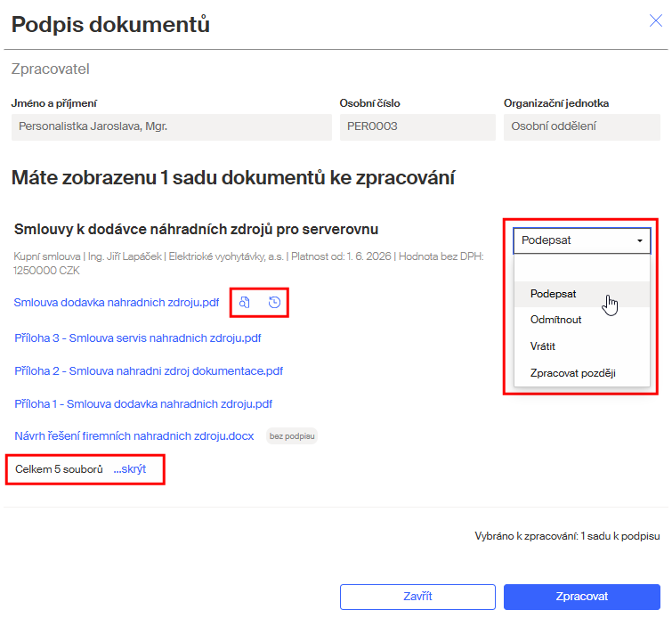Viewport: 672px width, 618px height.
Task: Click the Jméno a příjmení field
Action: point(172,127)
